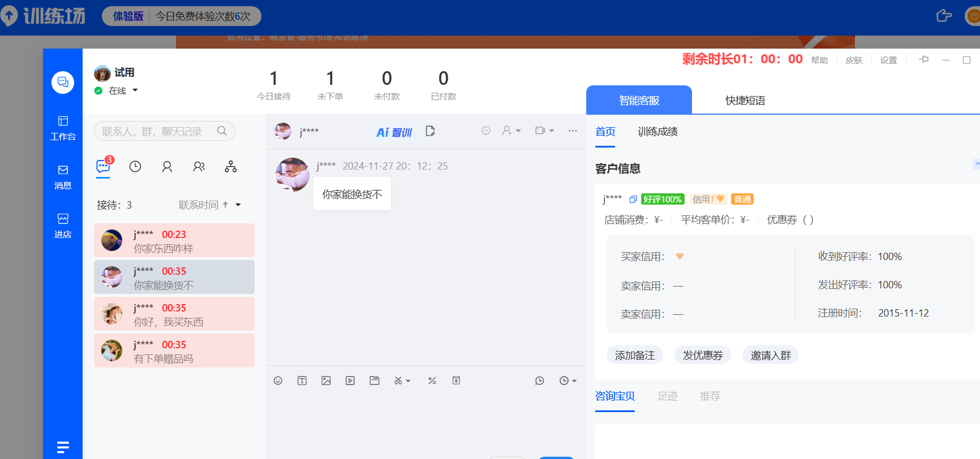Click the pin window icon
This screenshot has width=980, height=459.
[924, 59]
